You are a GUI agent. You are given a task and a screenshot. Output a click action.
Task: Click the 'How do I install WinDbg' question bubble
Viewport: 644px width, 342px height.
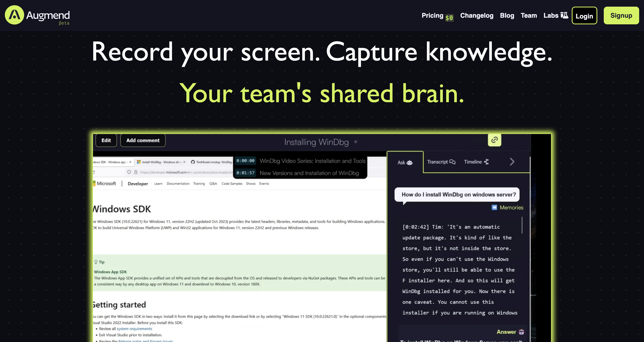(x=457, y=195)
